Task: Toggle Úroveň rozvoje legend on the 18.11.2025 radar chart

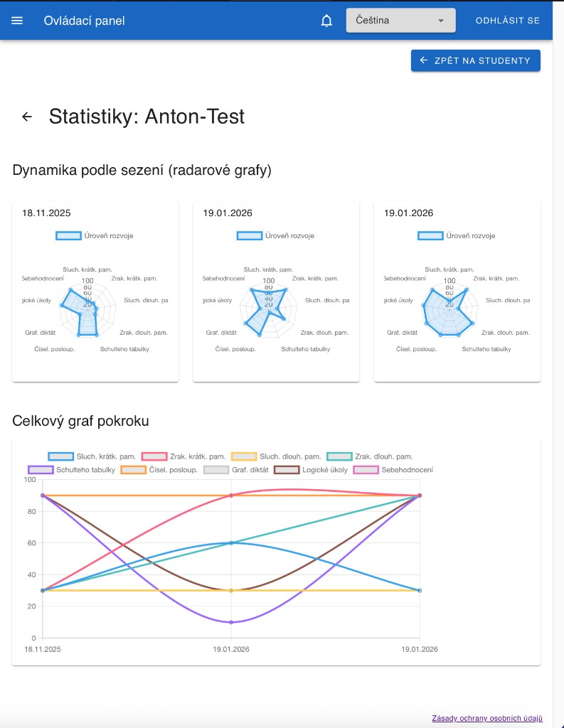Action: click(95, 235)
